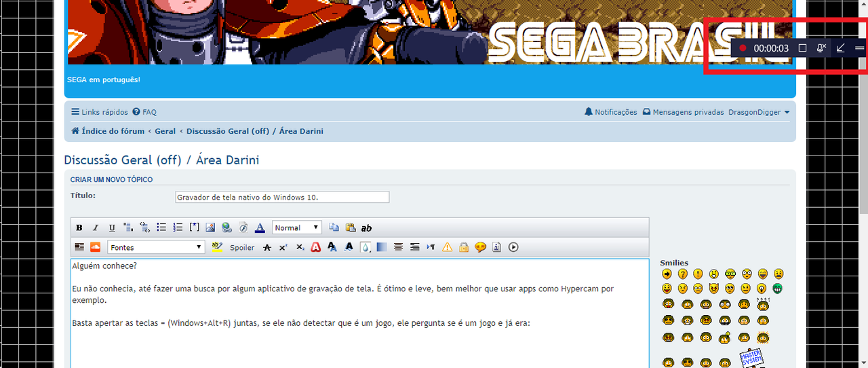The height and width of the screenshot is (368, 868).
Task: Toggle microphone in the recording bar
Action: pyautogui.click(x=821, y=48)
